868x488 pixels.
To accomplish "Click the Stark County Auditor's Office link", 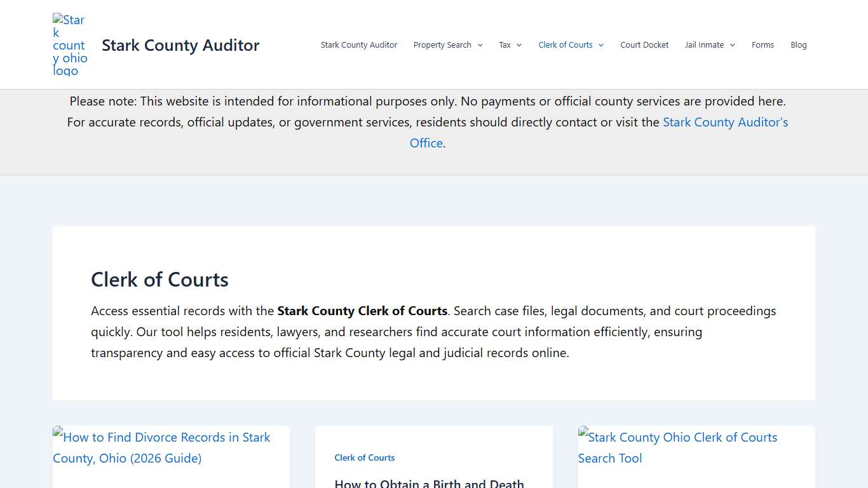I will (x=726, y=122).
